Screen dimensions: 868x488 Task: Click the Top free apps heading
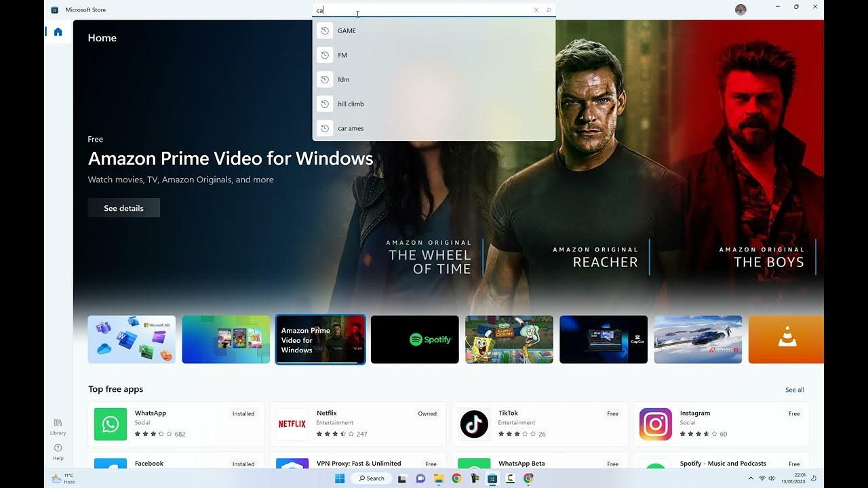(115, 389)
